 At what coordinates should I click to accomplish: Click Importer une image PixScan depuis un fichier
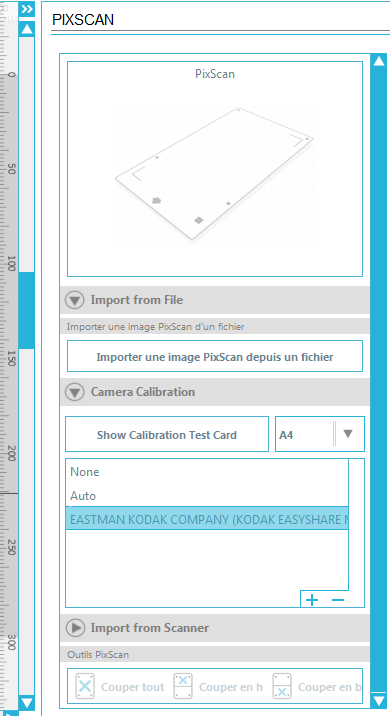tap(215, 356)
